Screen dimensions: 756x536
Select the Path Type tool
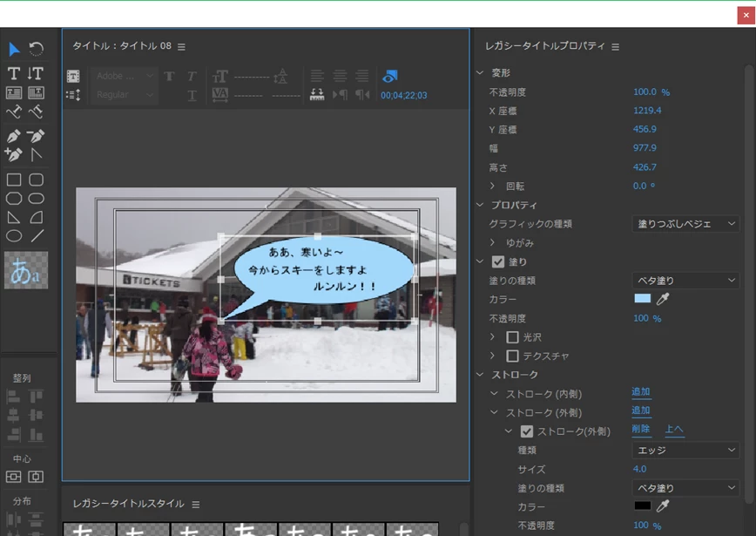point(14,112)
